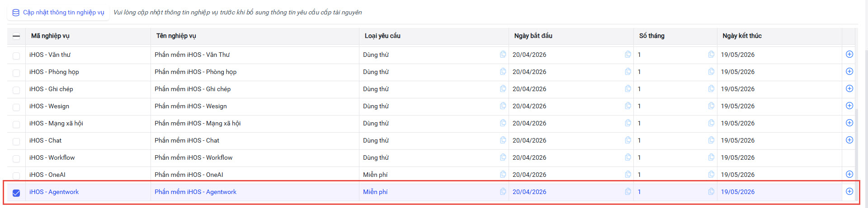Screen dimensions: 868x208
Task: Click the plus icon on Chat row
Action: tap(849, 140)
